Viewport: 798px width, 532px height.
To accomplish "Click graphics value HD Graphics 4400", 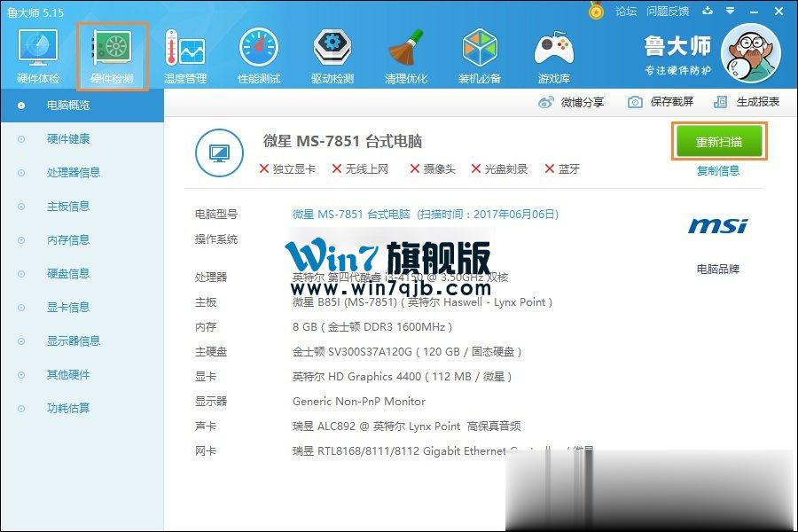I will (402, 377).
